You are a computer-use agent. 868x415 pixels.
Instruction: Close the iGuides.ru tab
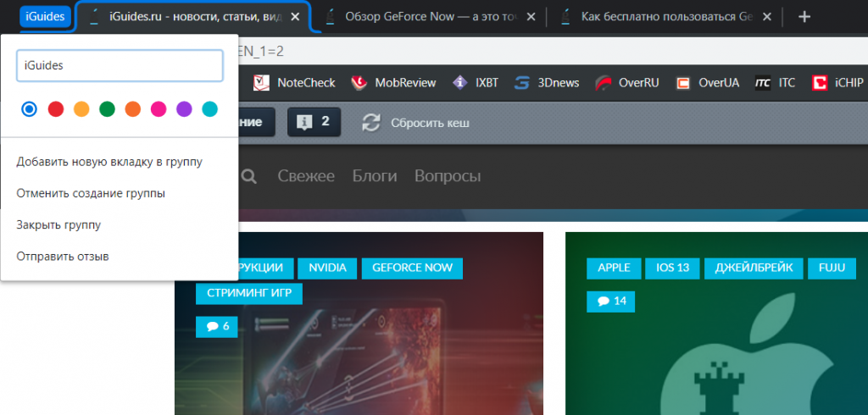(295, 17)
